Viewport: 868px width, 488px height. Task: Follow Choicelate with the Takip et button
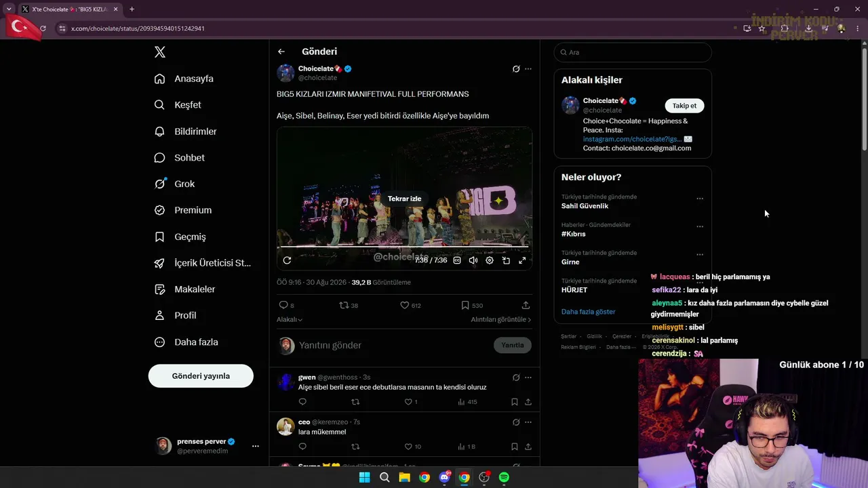[x=684, y=106]
